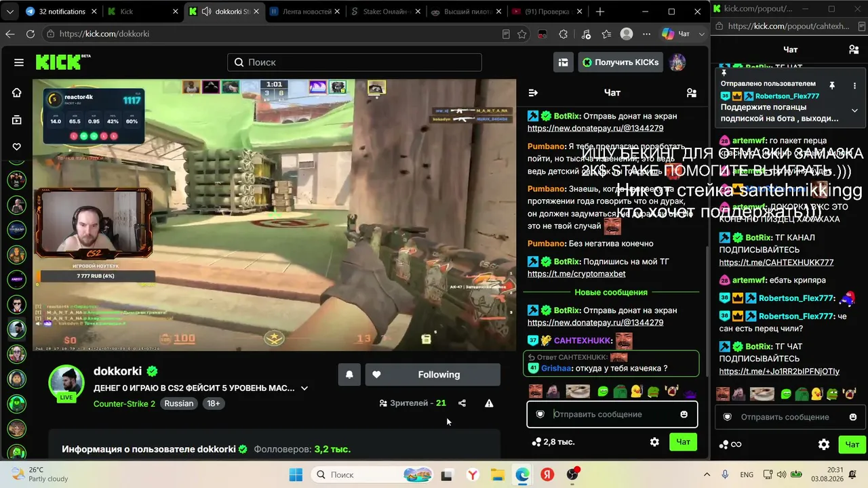Switch to the Kick browser tab
The width and height of the screenshot is (868, 488).
click(x=142, y=12)
